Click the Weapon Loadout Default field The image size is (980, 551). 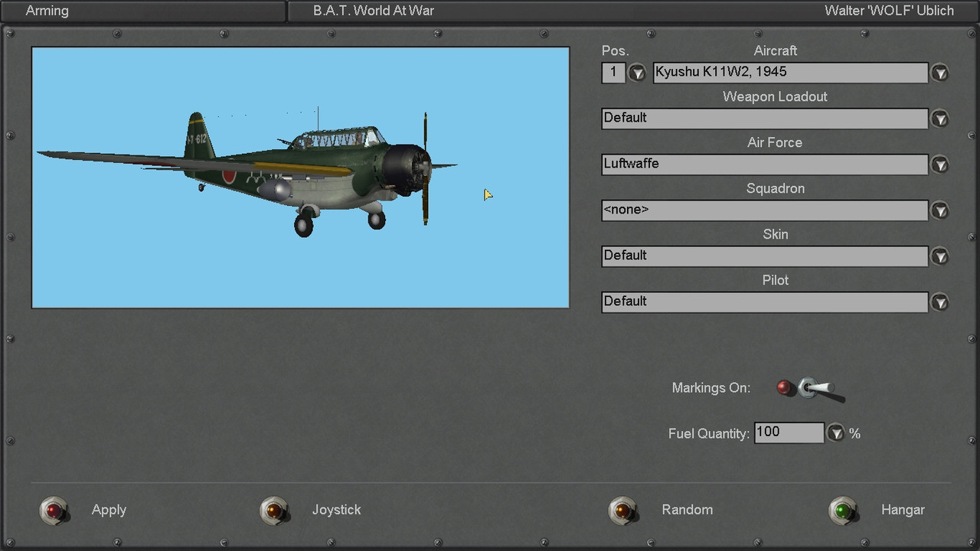coord(764,119)
